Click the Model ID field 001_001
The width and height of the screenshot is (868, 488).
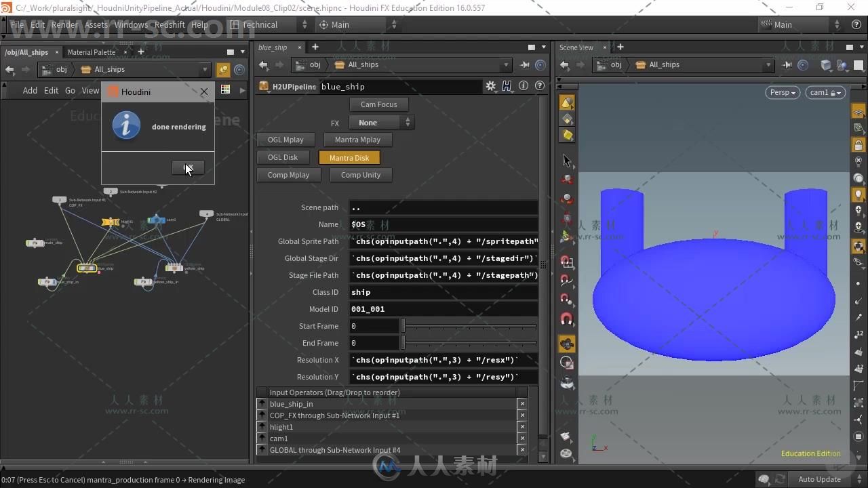tap(443, 309)
